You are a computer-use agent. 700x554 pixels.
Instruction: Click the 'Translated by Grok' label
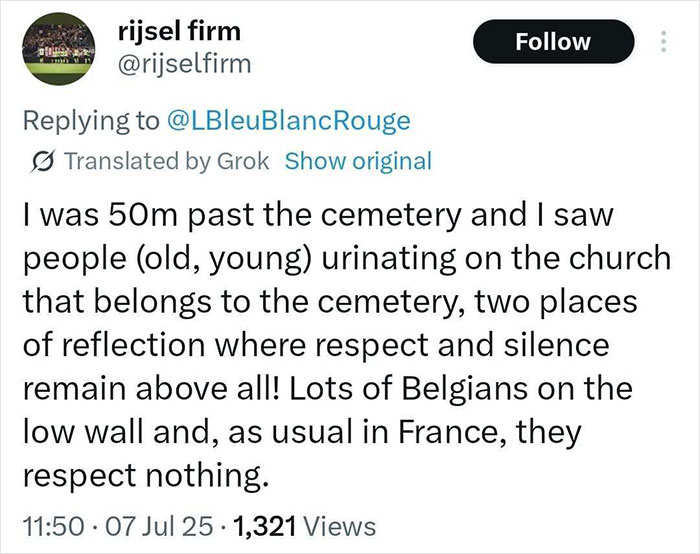pos(166,161)
